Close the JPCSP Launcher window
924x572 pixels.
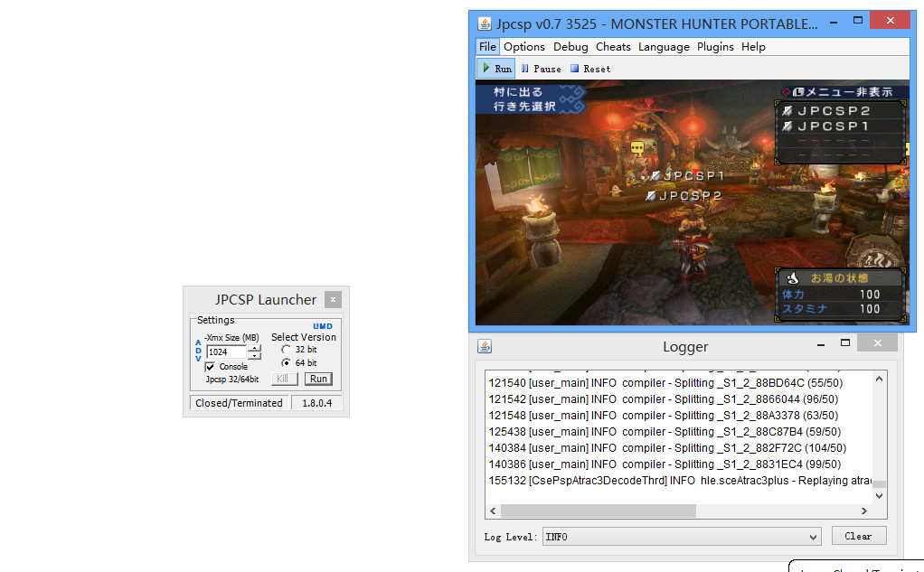pos(333,300)
